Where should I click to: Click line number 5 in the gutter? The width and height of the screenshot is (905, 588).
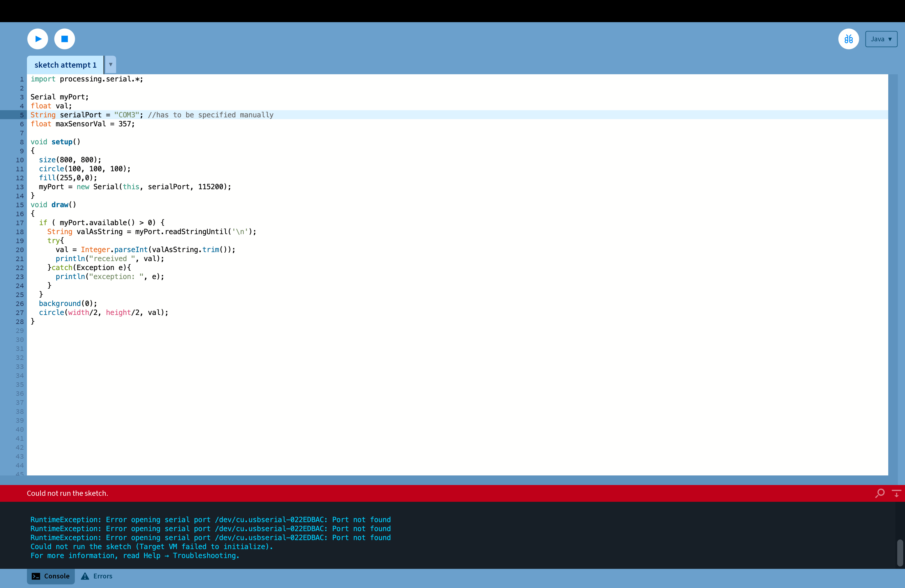pyautogui.click(x=22, y=115)
